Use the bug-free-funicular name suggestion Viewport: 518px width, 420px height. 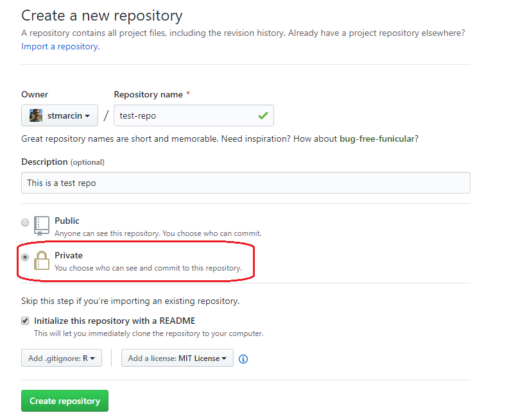(x=377, y=139)
